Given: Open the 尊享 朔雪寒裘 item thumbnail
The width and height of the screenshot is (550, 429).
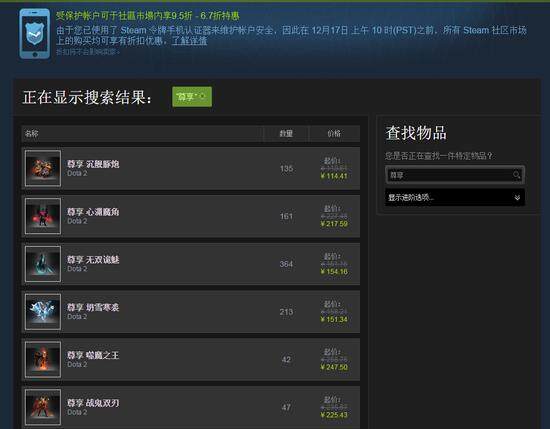Looking at the screenshot, I should (x=43, y=311).
